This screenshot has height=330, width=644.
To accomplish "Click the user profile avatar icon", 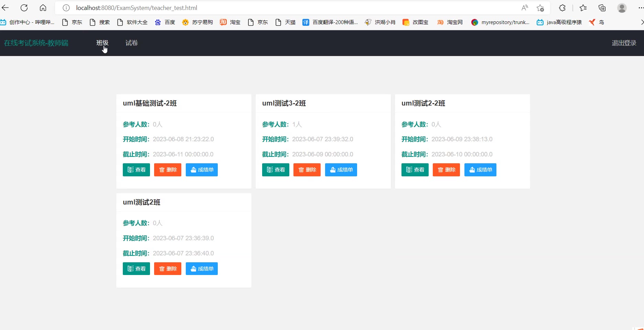I will [x=622, y=8].
